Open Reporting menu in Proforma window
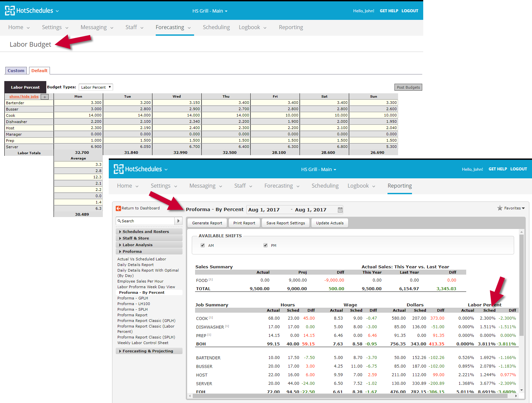This screenshot has width=532, height=403. (x=400, y=186)
